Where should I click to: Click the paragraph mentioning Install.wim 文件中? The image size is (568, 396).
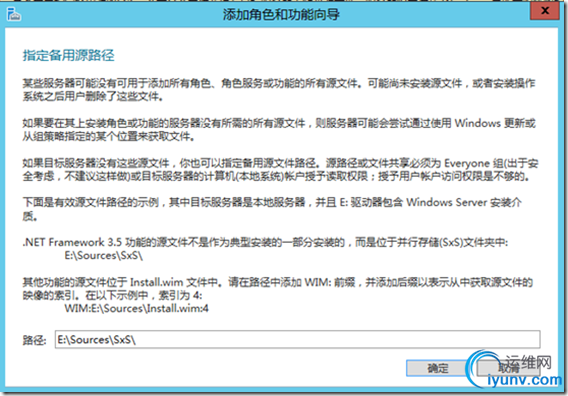[x=277, y=288]
